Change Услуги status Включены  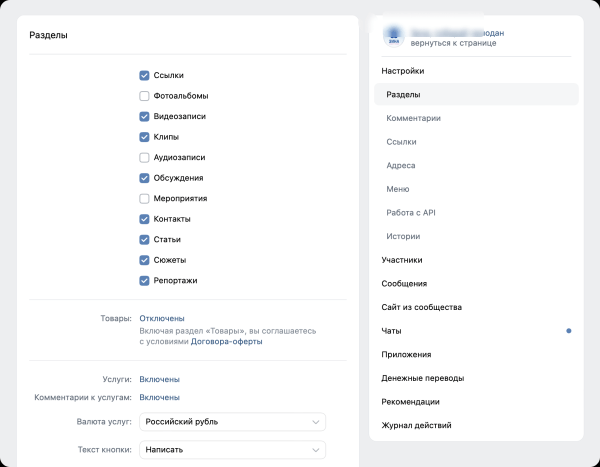click(x=160, y=379)
